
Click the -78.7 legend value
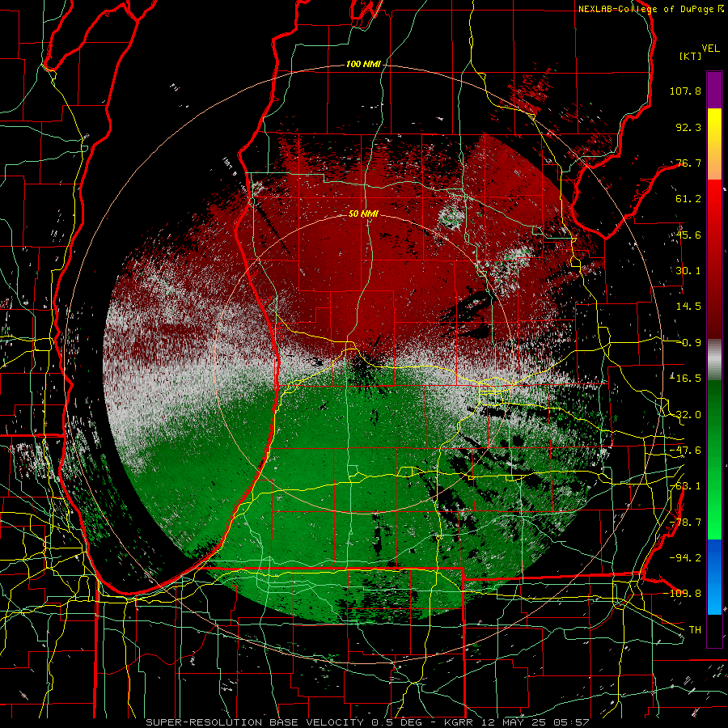click(x=685, y=523)
